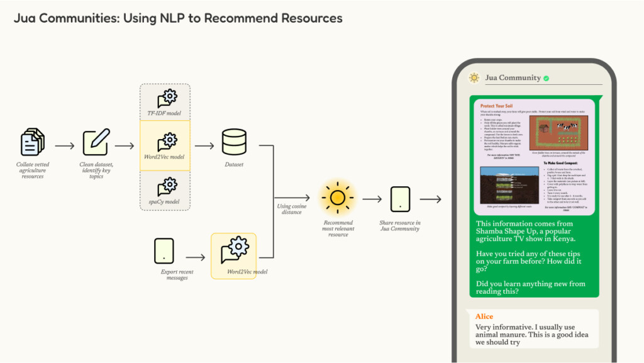
Task: Click Alice's animal manure reply message
Action: [533, 333]
